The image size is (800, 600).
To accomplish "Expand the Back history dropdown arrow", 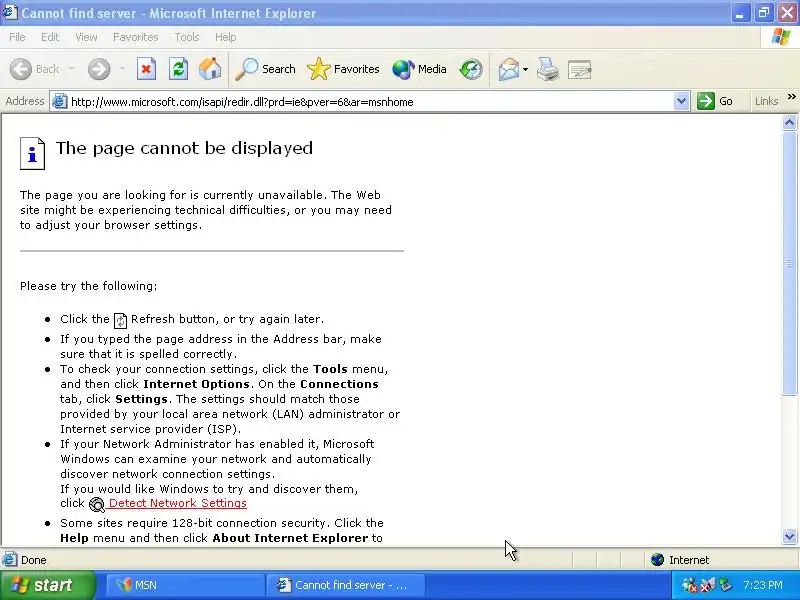I will point(71,69).
